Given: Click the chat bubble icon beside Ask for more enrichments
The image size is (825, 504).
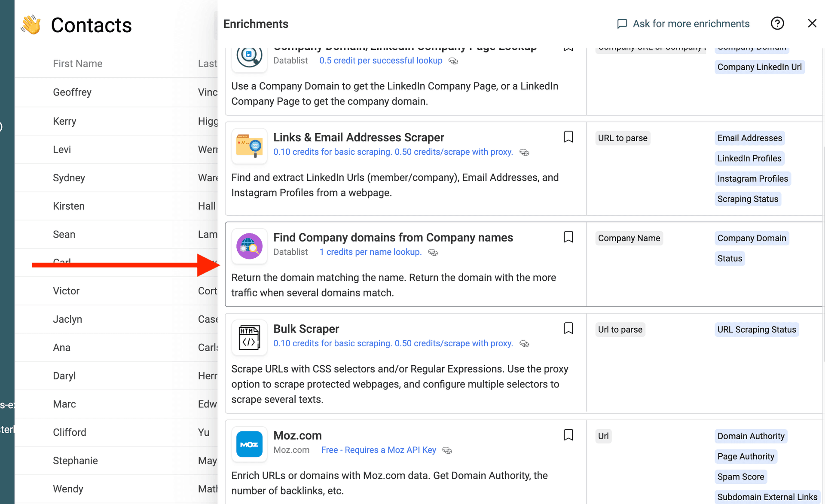Looking at the screenshot, I should coord(622,24).
